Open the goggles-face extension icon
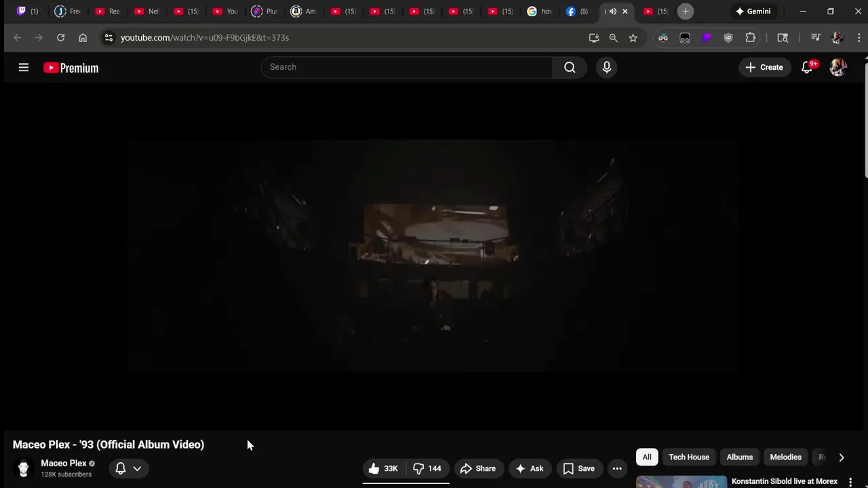The height and width of the screenshot is (488, 868). [663, 38]
